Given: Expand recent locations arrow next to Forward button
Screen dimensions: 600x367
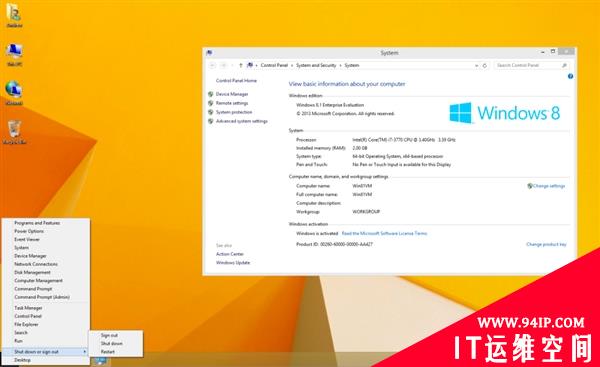Looking at the screenshot, I should pyautogui.click(x=232, y=65).
